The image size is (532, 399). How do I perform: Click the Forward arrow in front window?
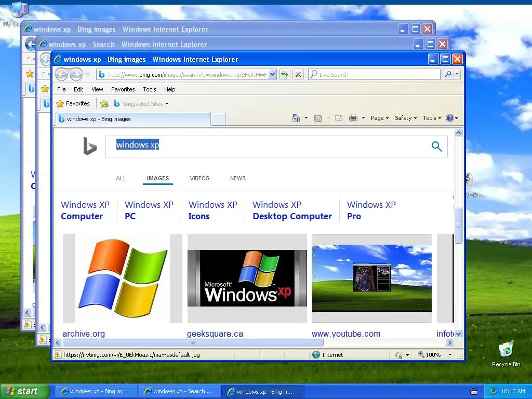(76, 74)
